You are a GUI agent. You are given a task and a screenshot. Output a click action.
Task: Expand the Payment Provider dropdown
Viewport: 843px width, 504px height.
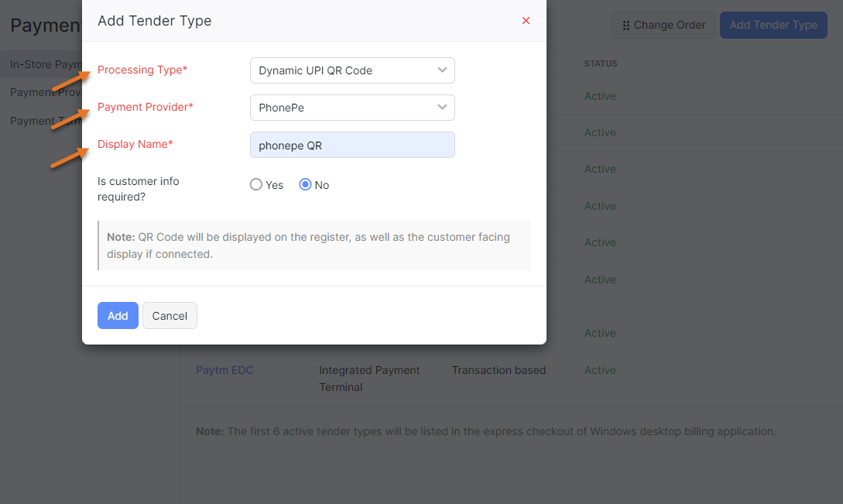352,108
